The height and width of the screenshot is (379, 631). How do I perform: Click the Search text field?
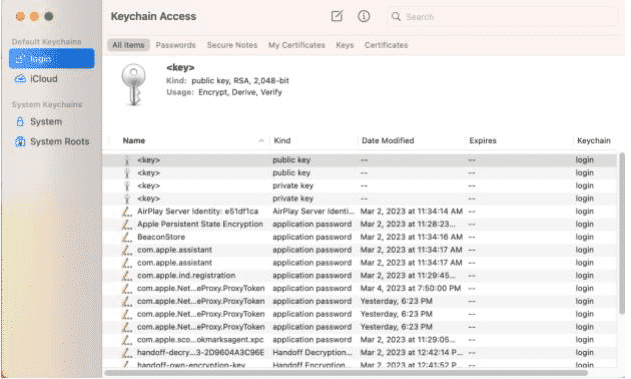pyautogui.click(x=503, y=17)
